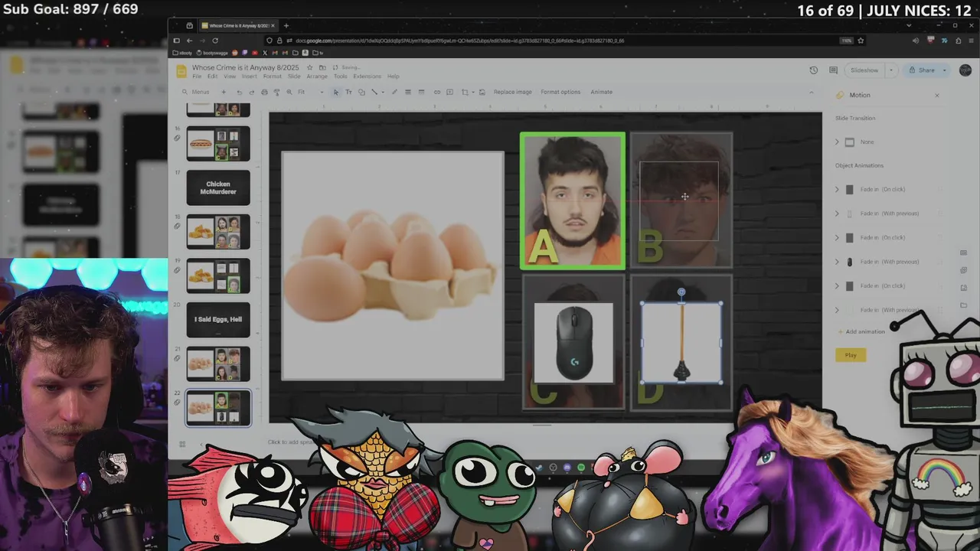Open the border weight options
This screenshot has height=551, width=980.
[x=407, y=92]
